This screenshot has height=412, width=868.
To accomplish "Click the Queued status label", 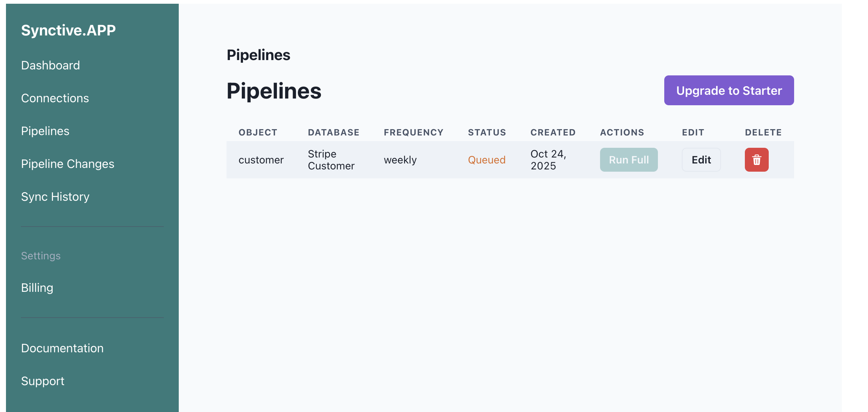I will point(487,159).
